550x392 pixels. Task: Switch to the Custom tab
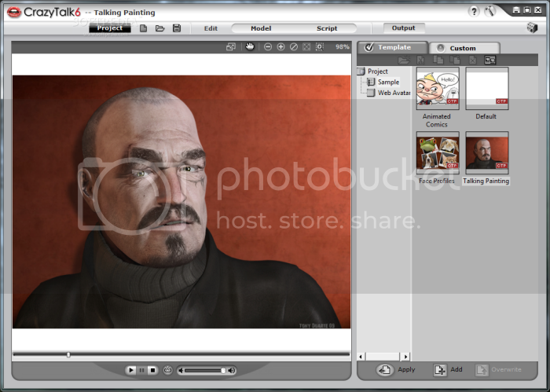(463, 48)
